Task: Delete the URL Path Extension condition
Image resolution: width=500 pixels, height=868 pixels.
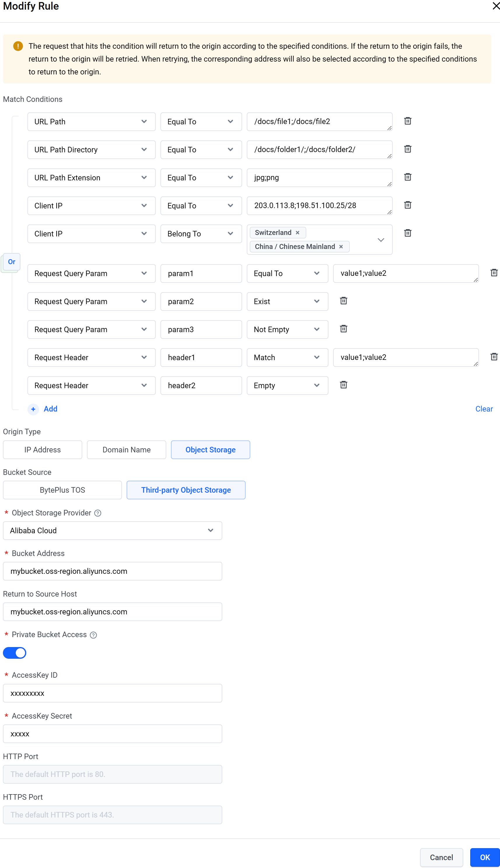Action: coord(407,177)
